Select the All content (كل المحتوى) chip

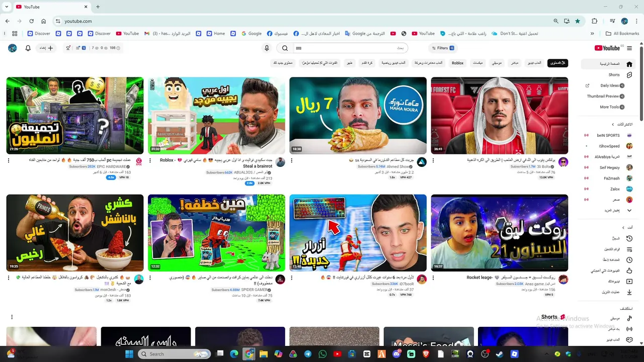557,63
